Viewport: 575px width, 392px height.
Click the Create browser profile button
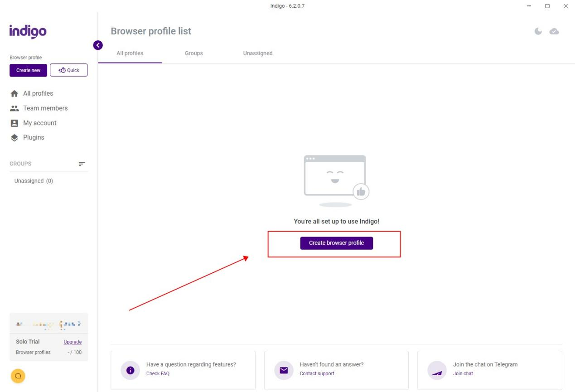pos(336,243)
